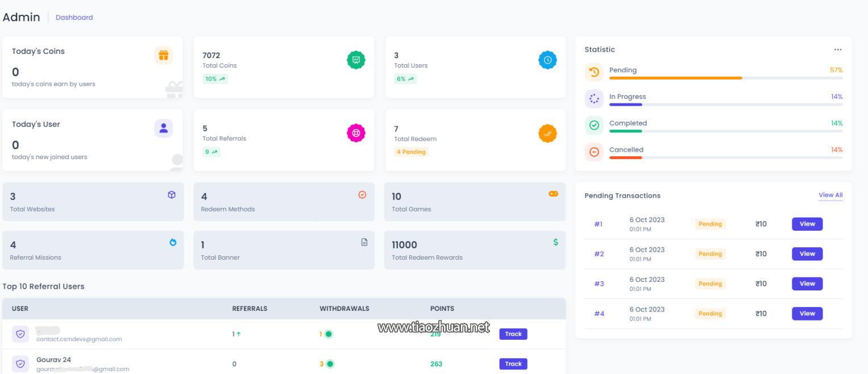Click the Top 10 Referral Users heading
This screenshot has width=868, height=374.
(x=43, y=286)
